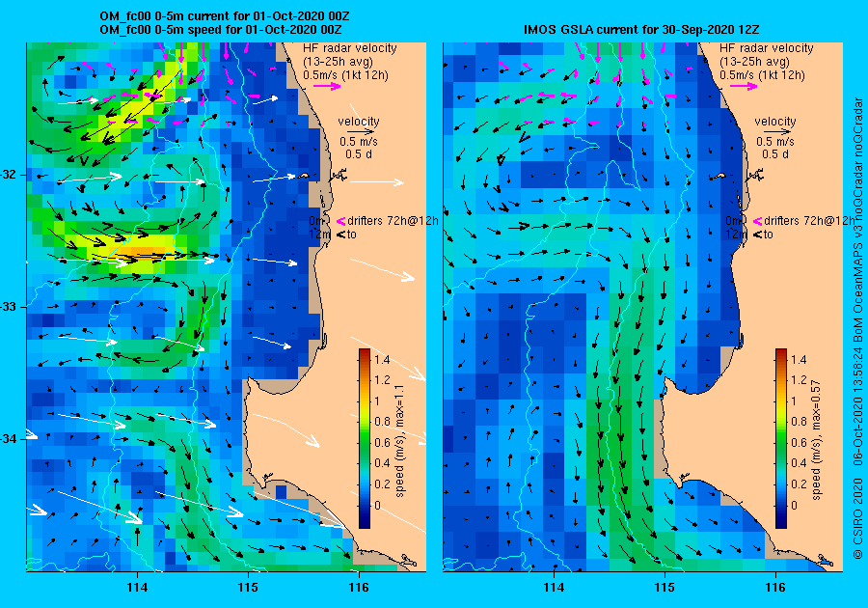Click '0.5 d' under velocity in IMOS GSLA map
868x608 pixels.
pos(775,154)
